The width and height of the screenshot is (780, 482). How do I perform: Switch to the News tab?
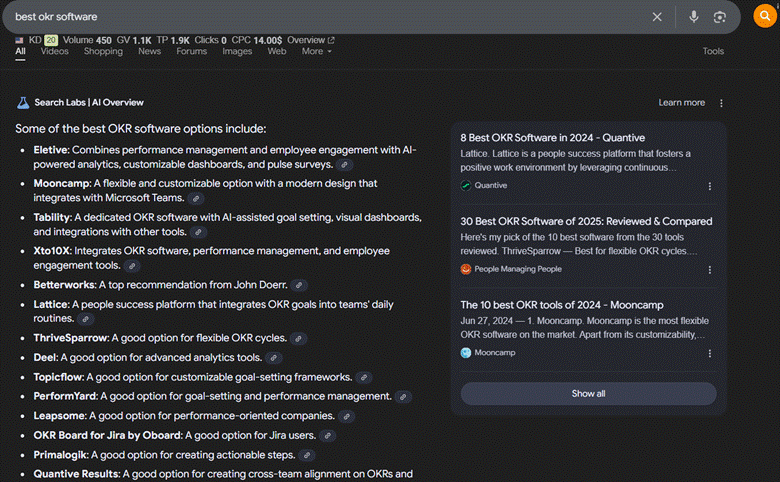coord(149,51)
